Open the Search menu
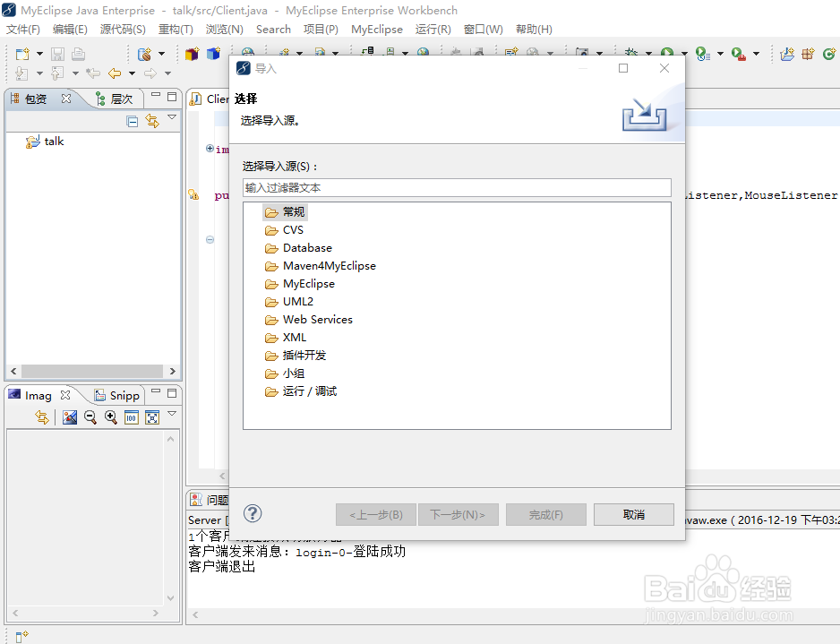The image size is (840, 644). (273, 30)
